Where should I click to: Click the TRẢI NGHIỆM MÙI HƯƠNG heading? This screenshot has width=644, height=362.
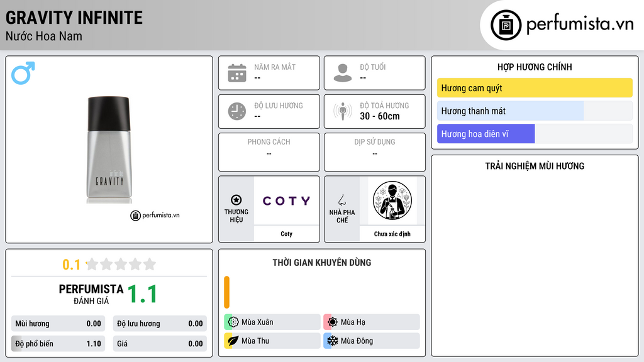pyautogui.click(x=535, y=166)
